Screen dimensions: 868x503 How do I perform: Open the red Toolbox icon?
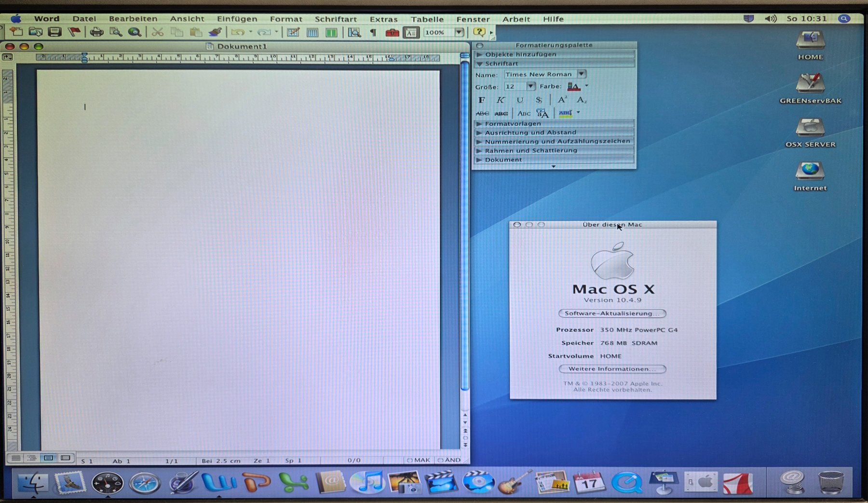pyautogui.click(x=392, y=32)
